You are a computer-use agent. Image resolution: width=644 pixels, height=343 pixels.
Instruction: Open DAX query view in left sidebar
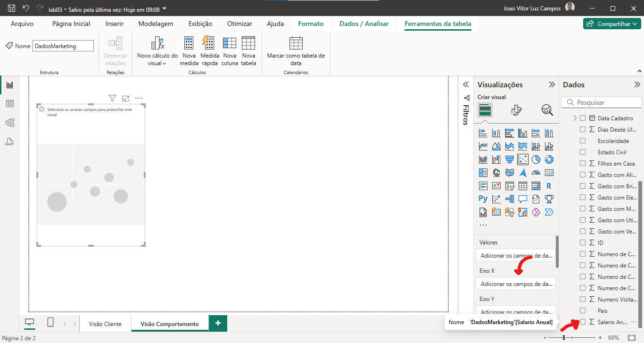point(9,142)
